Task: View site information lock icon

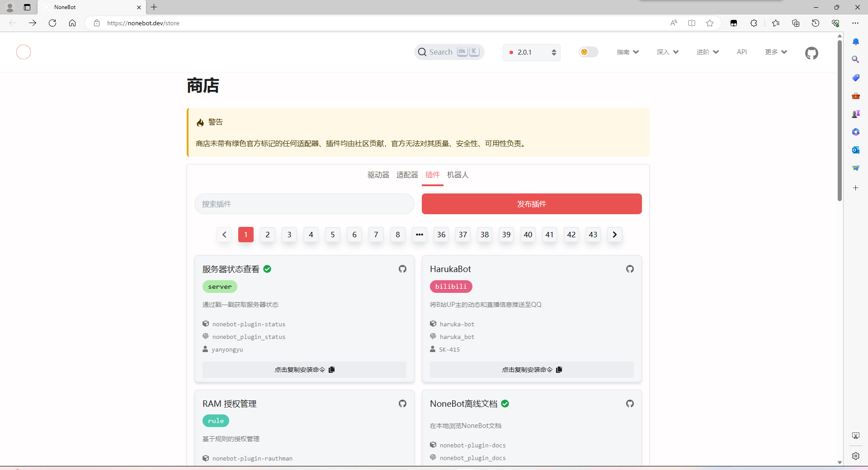Action: click(97, 23)
